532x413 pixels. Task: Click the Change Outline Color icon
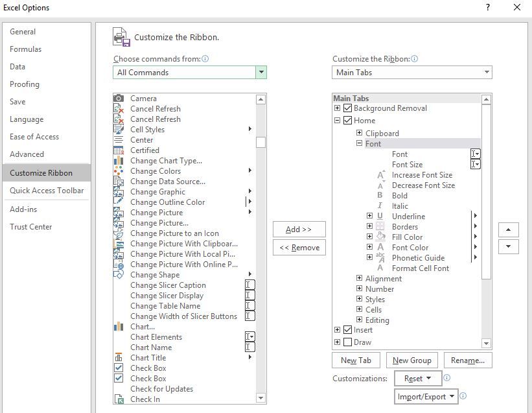pyautogui.click(x=119, y=202)
